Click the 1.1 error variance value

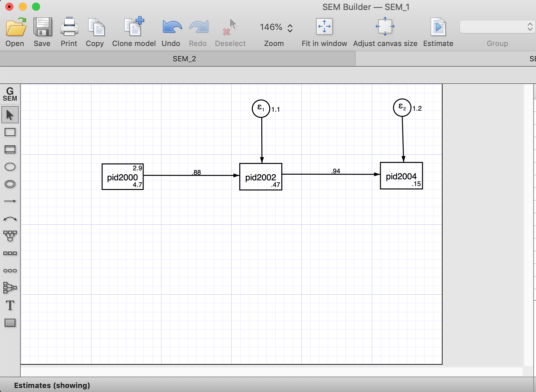click(x=276, y=109)
